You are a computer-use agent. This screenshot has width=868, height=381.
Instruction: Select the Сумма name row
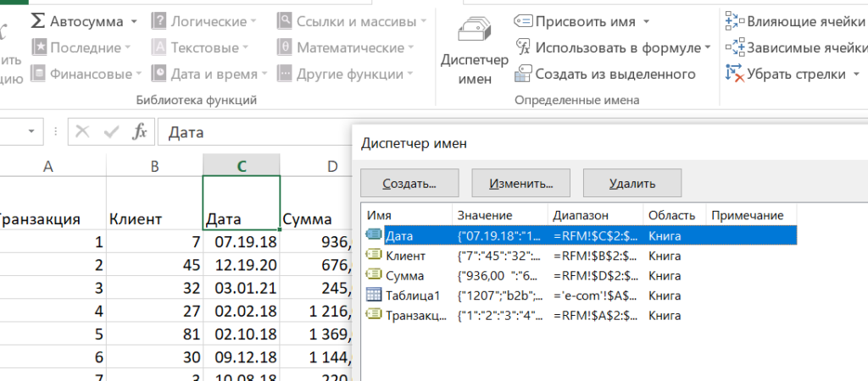pos(580,275)
